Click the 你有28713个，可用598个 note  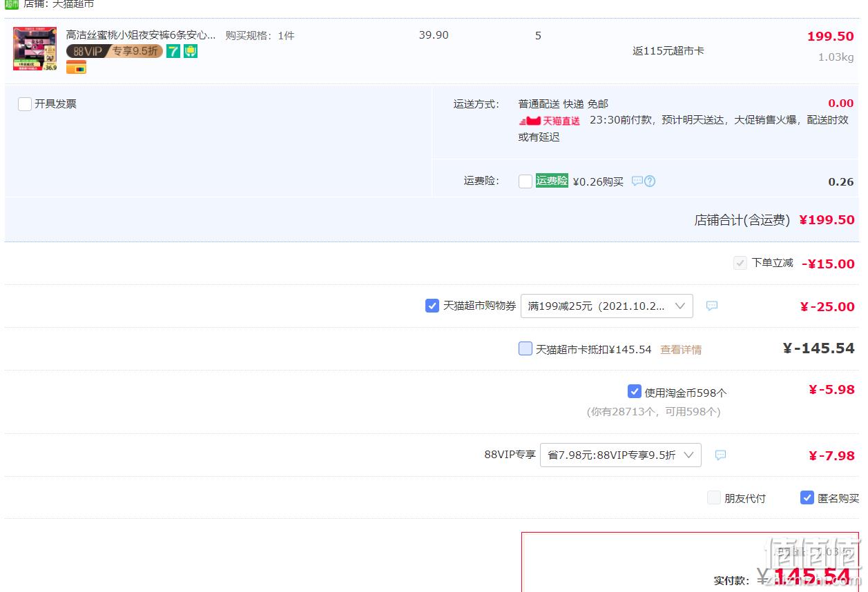tap(654, 412)
